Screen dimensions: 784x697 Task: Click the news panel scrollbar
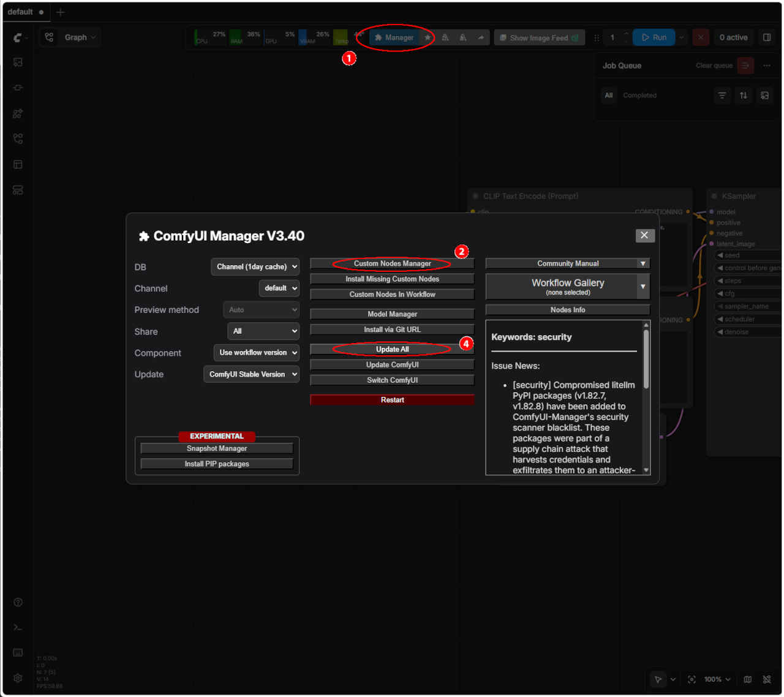click(646, 359)
